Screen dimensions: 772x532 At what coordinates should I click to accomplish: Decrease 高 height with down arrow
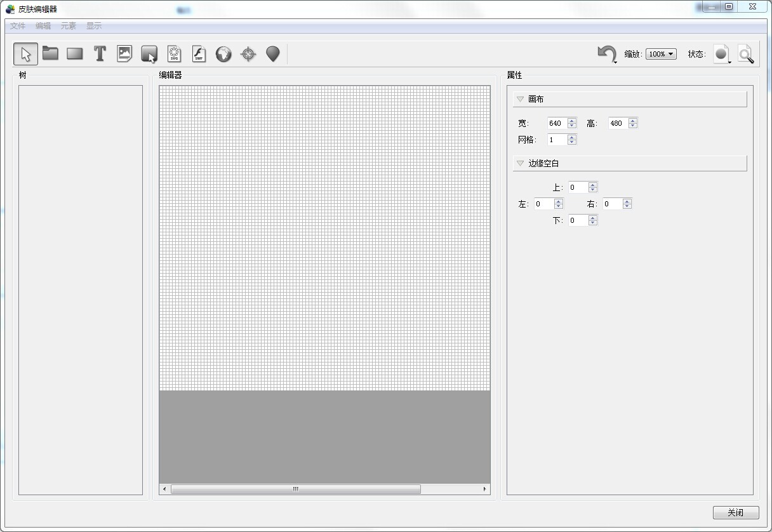pyautogui.click(x=633, y=126)
